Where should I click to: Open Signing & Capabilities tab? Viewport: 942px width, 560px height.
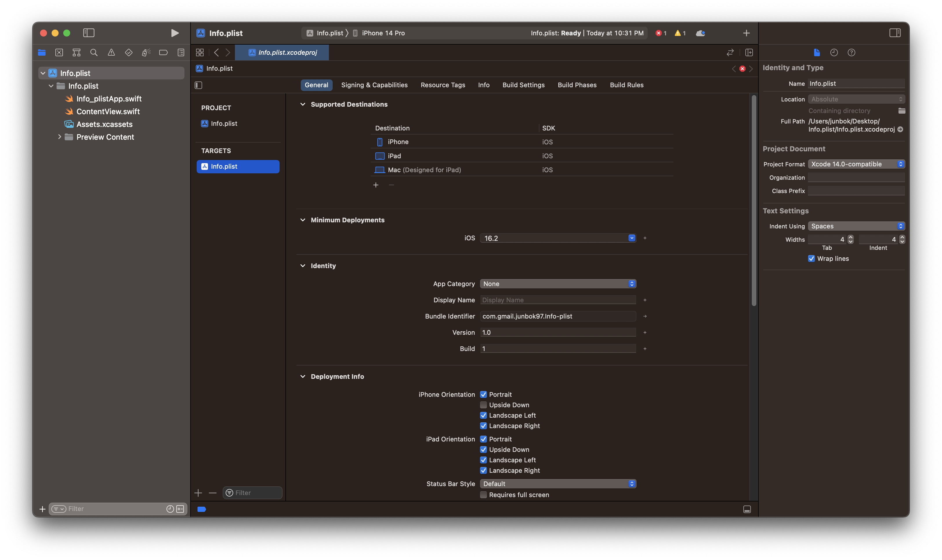tap(374, 85)
